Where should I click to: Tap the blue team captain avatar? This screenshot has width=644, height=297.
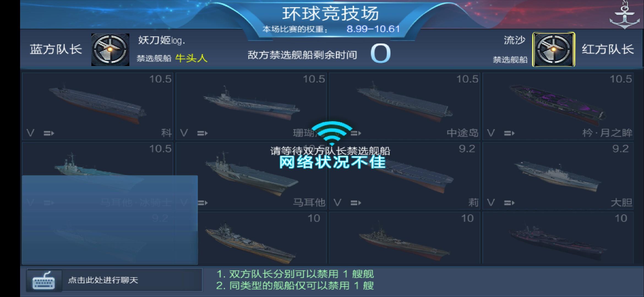(x=110, y=50)
